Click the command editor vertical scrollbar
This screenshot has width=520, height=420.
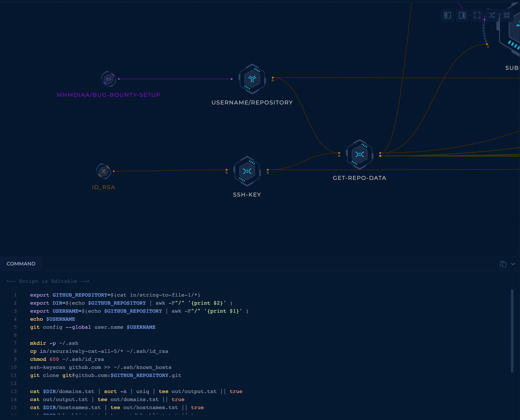pyautogui.click(x=512, y=331)
